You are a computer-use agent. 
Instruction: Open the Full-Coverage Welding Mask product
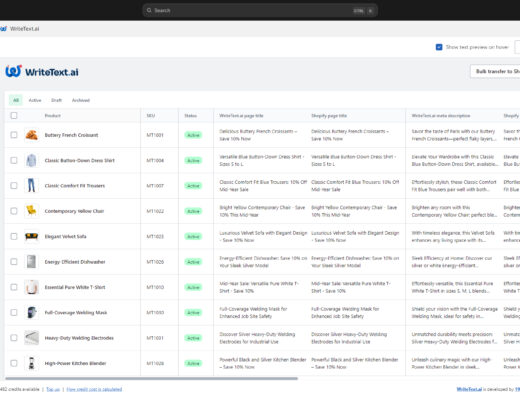(76, 312)
